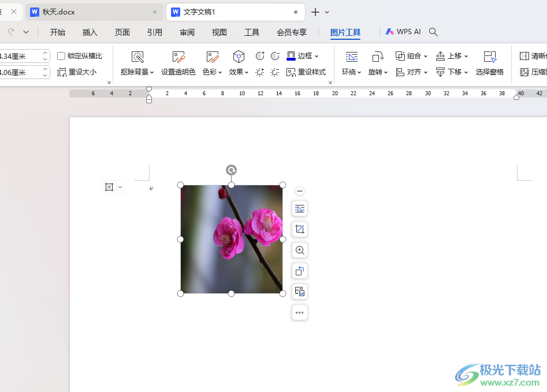
Task: Open WPS AI assistant
Action: [x=403, y=32]
